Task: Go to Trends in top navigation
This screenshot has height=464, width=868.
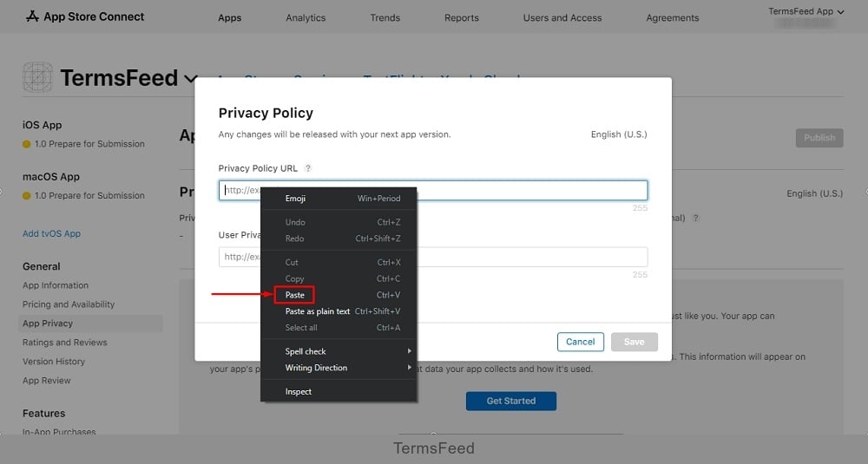Action: [x=385, y=17]
